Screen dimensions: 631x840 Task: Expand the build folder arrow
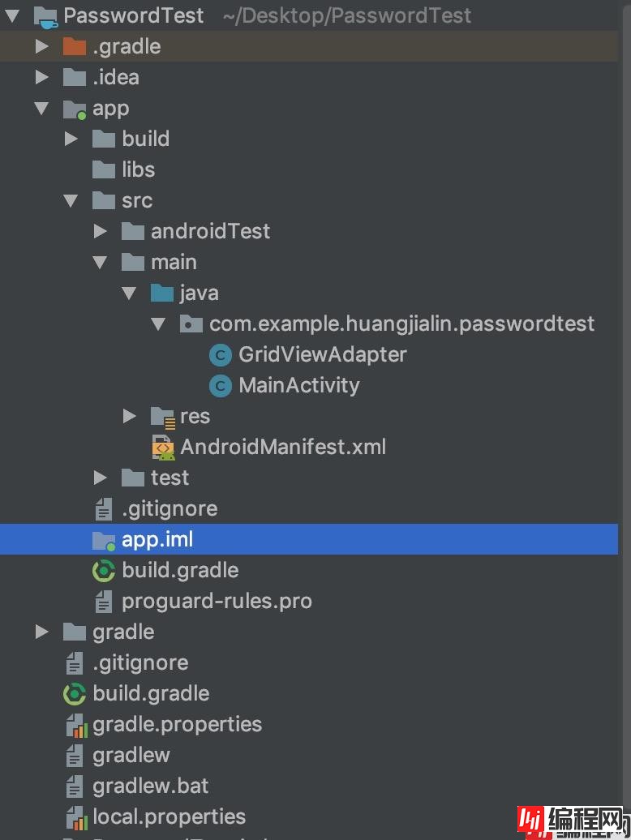click(71, 139)
